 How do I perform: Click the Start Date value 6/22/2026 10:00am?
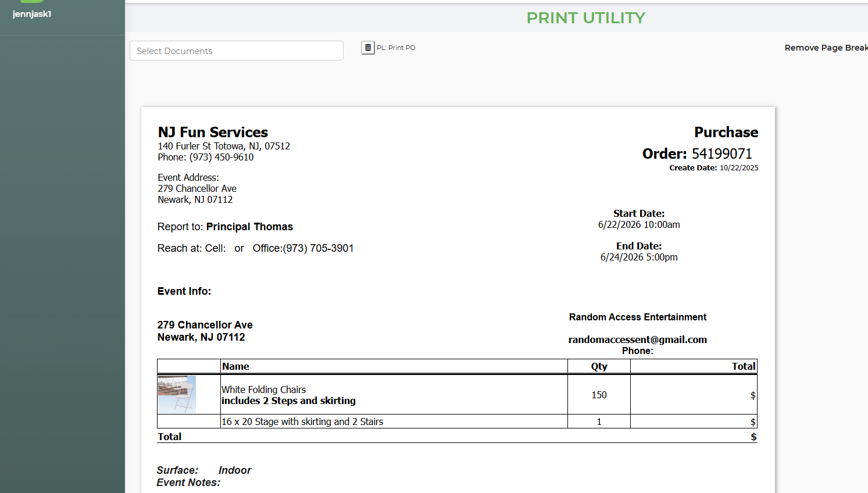(639, 224)
